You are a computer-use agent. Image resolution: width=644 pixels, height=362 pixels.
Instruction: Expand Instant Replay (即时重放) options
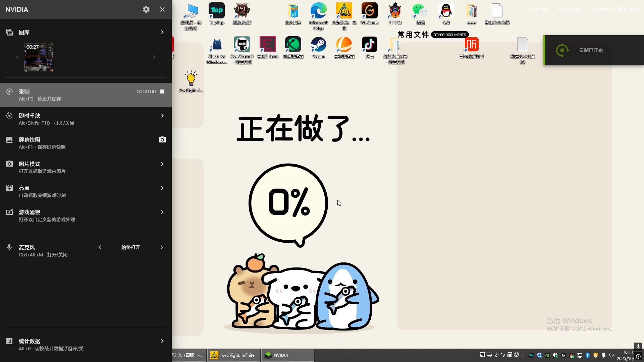click(x=162, y=116)
